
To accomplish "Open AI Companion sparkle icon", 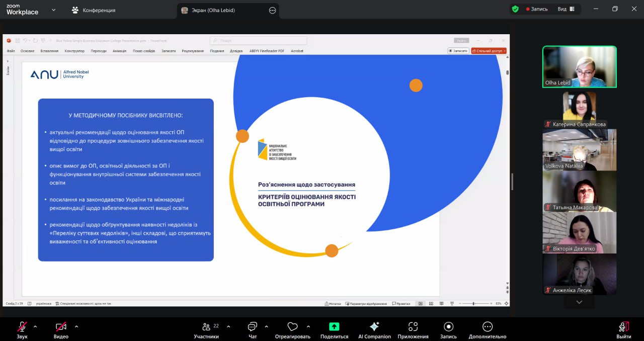I will click(374, 327).
